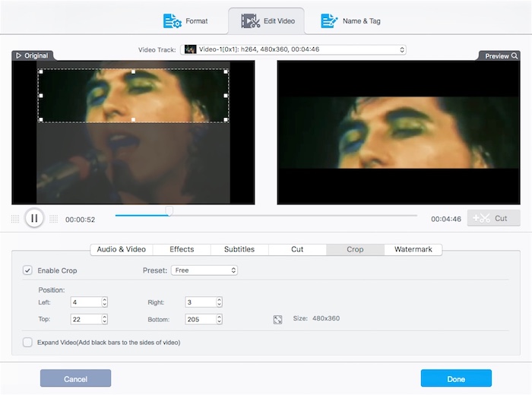Toggle the Enable Crop checkbox

27,270
